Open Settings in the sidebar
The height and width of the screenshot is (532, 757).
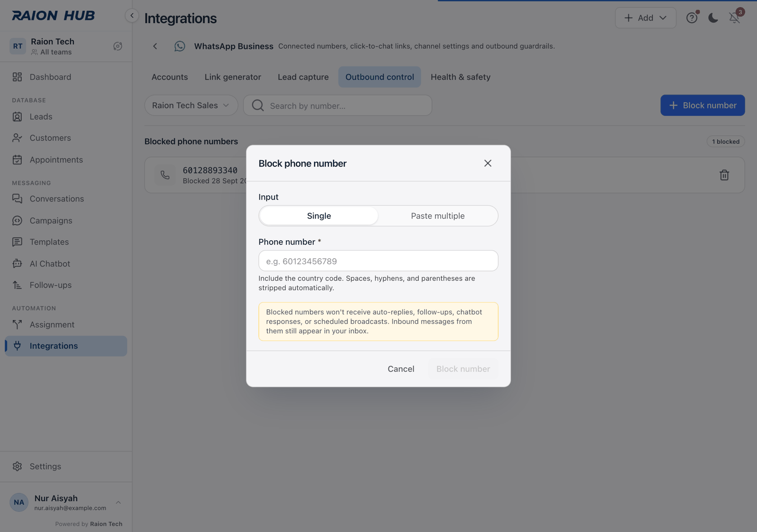[66, 467]
